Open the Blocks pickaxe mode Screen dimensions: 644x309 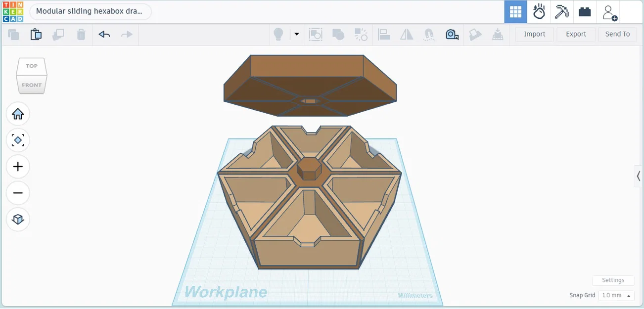(x=562, y=12)
